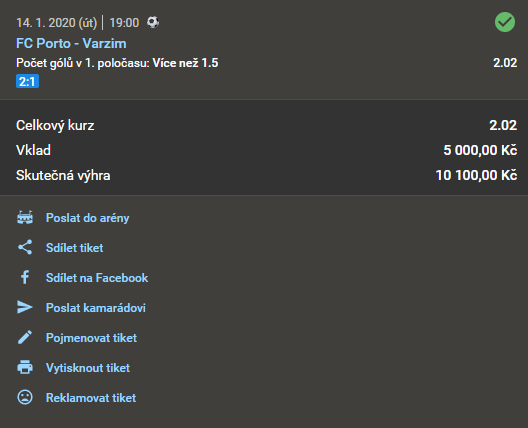528x428 pixels.
Task: Click the Skutečná výhra amount 10 100,00 Kč
Action: pyautogui.click(x=476, y=175)
